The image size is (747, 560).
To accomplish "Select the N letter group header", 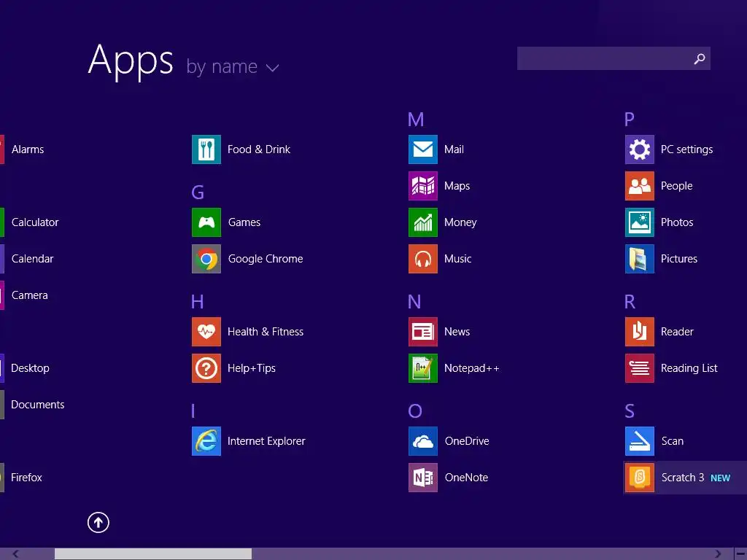I will (x=414, y=301).
